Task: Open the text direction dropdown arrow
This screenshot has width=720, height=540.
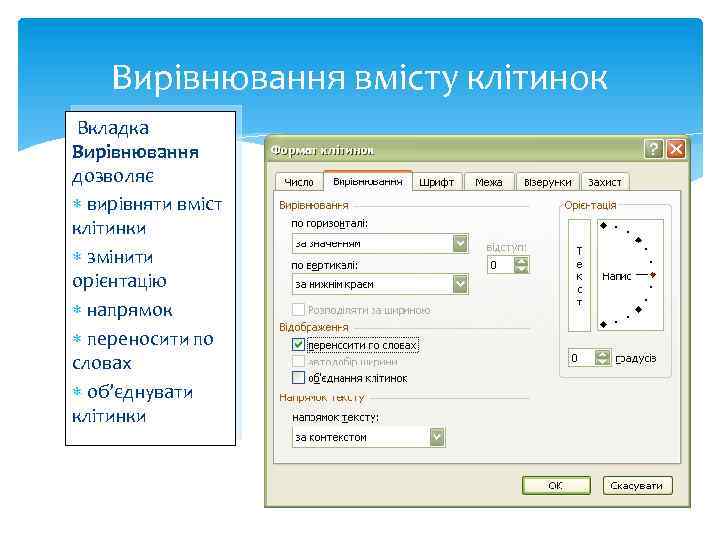Action: pos(437,437)
